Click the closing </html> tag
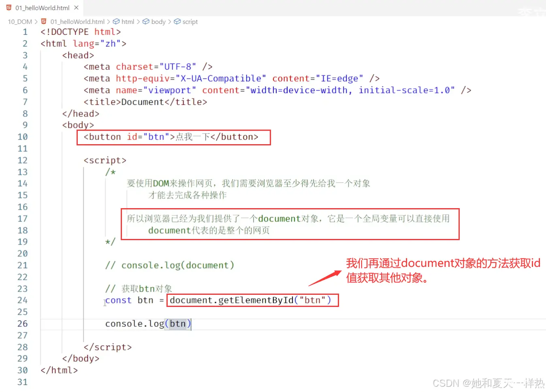 coord(59,370)
